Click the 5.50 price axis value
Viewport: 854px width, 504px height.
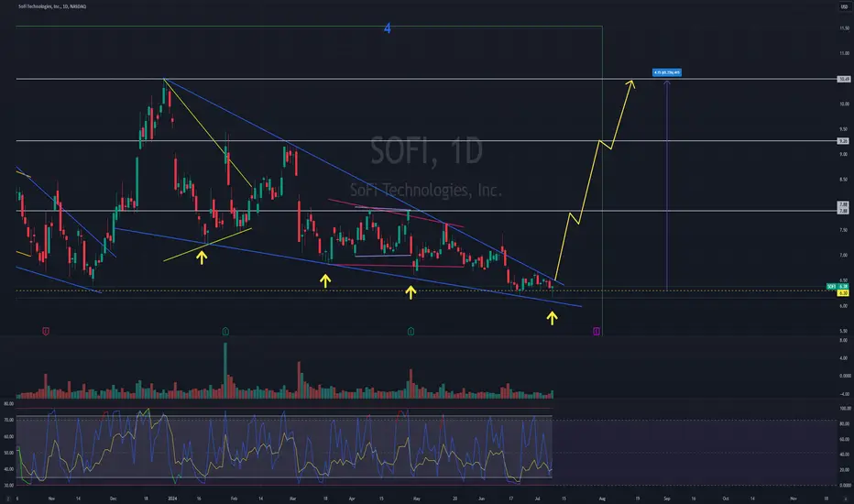tap(844, 331)
